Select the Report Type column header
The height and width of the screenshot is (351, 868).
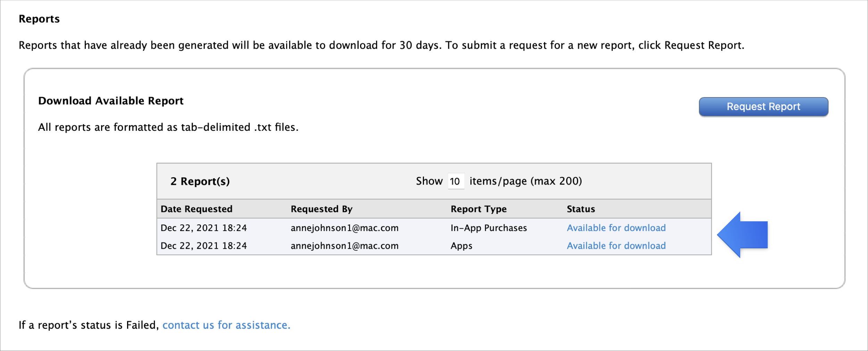tap(478, 209)
